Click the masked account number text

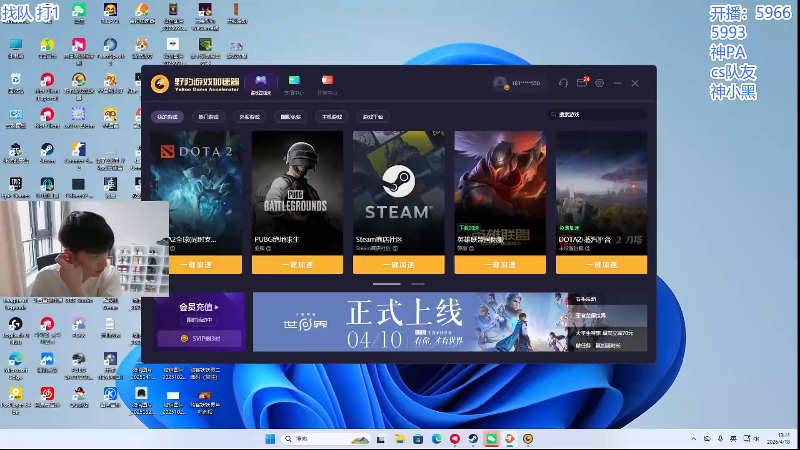pos(526,83)
